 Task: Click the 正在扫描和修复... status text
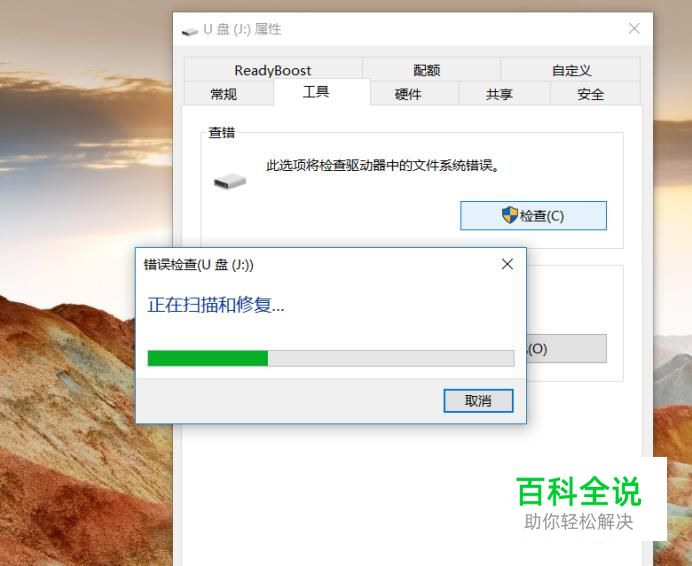[216, 305]
